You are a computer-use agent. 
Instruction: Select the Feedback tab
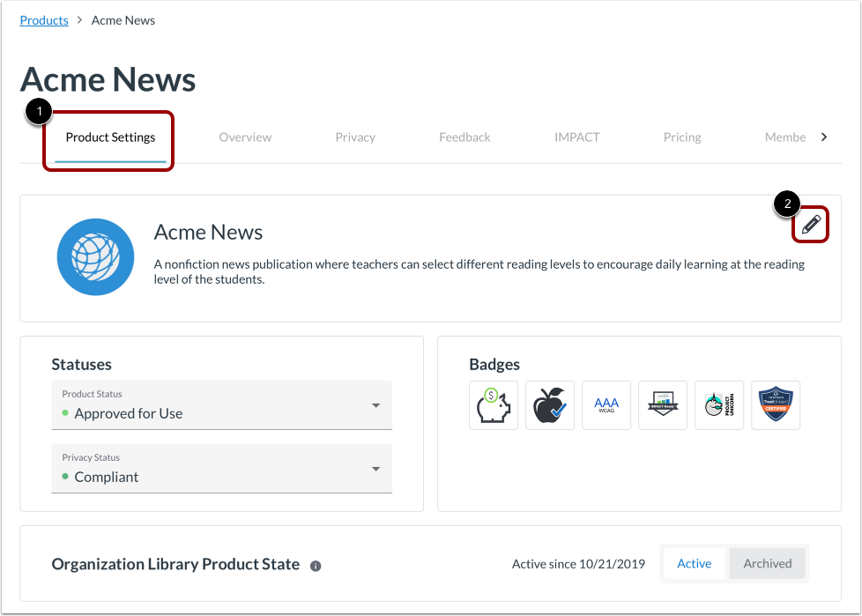click(464, 137)
